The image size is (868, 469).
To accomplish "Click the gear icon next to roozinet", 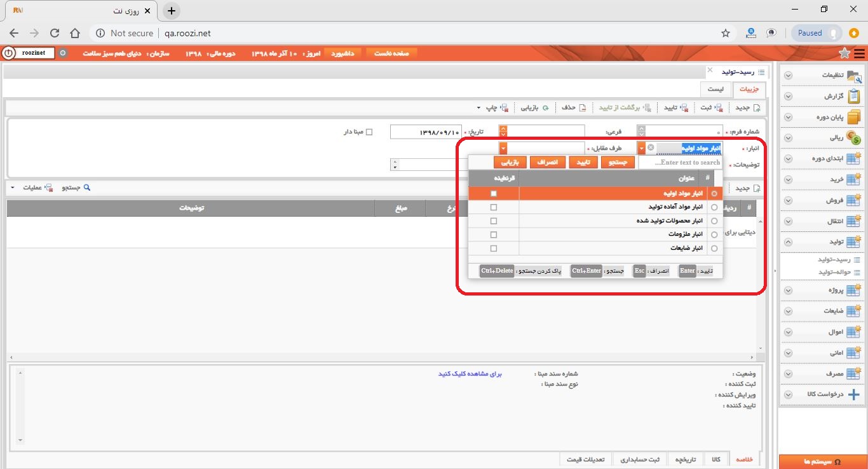I will [62, 53].
